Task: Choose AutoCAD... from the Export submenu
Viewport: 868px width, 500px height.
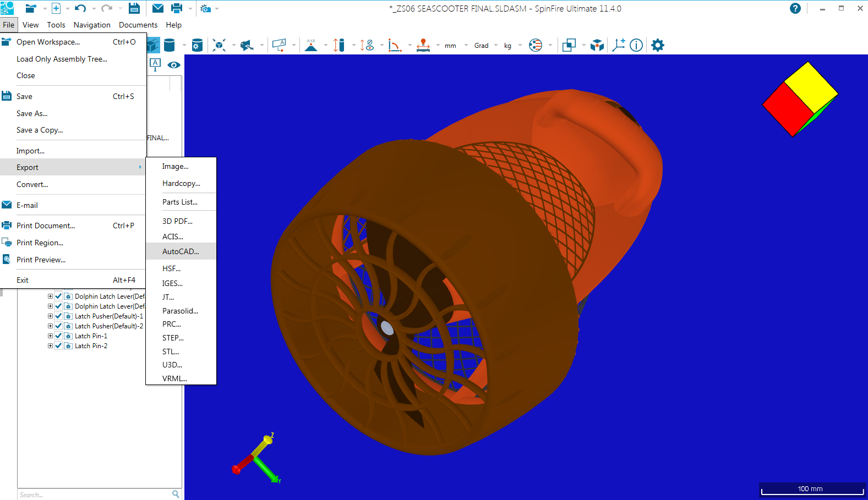Action: point(181,251)
